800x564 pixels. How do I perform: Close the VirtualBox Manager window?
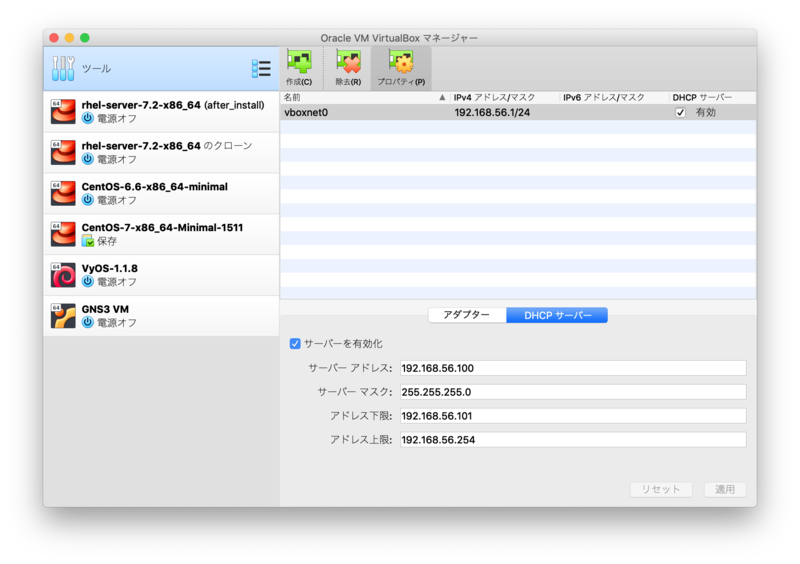(54, 38)
